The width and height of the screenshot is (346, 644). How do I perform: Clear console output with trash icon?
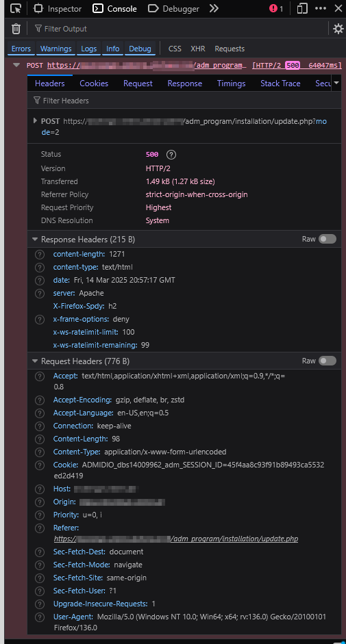[x=16, y=29]
